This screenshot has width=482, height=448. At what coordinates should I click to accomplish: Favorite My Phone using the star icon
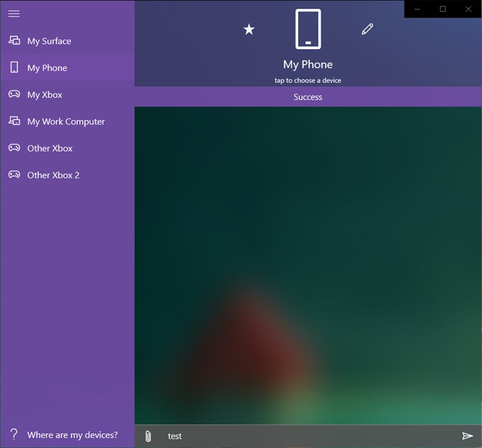click(x=249, y=29)
